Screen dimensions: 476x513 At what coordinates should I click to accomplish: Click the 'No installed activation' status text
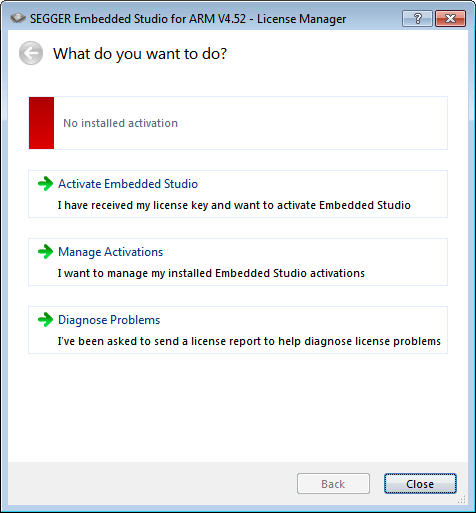coord(120,123)
